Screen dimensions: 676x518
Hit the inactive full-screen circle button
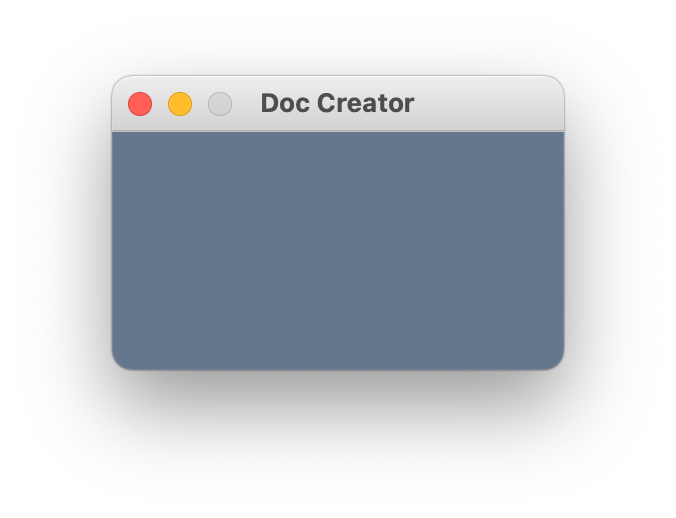click(x=220, y=104)
